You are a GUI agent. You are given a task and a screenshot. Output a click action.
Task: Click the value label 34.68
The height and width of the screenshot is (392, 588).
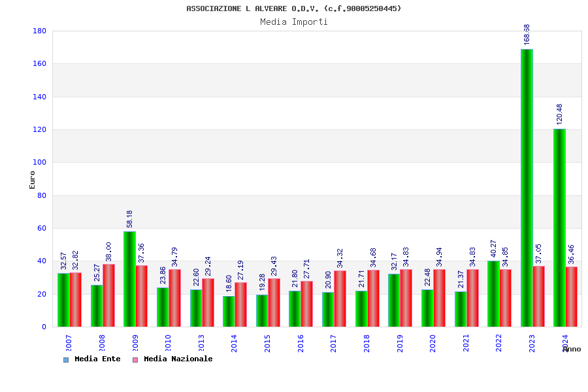tap(373, 257)
